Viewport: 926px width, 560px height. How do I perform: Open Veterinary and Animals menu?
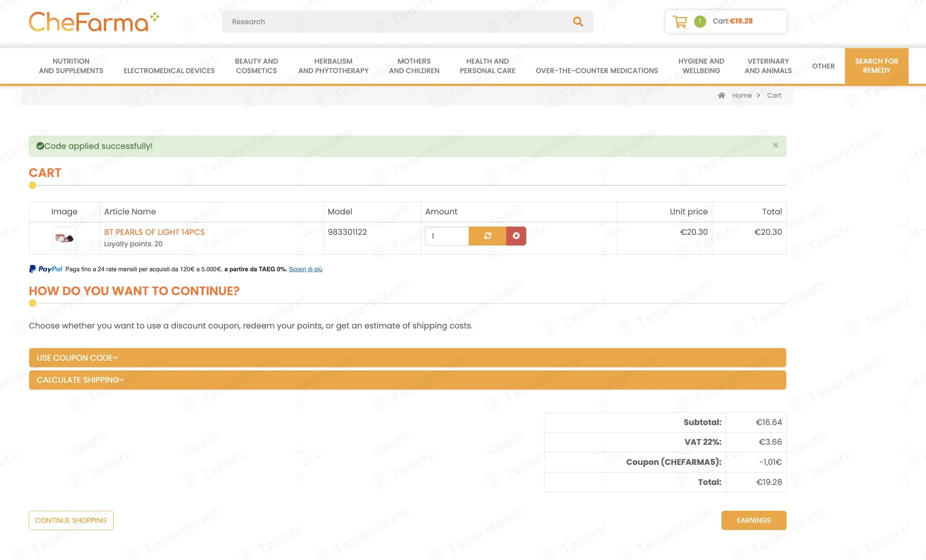tap(768, 66)
